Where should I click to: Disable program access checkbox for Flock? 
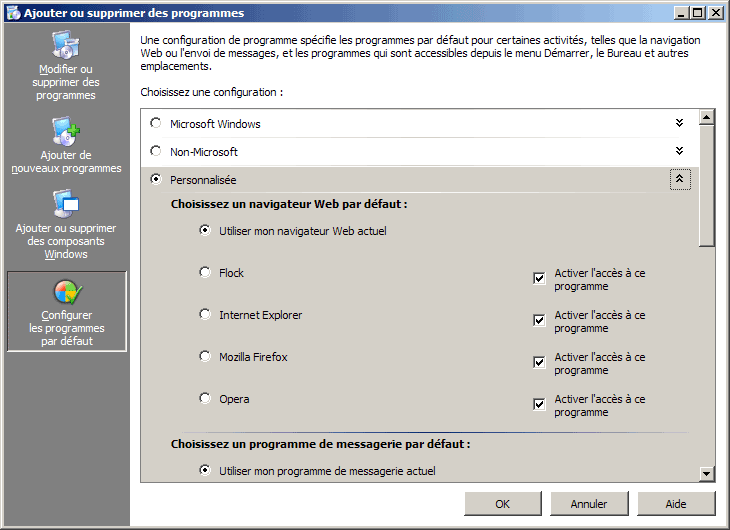[540, 278]
